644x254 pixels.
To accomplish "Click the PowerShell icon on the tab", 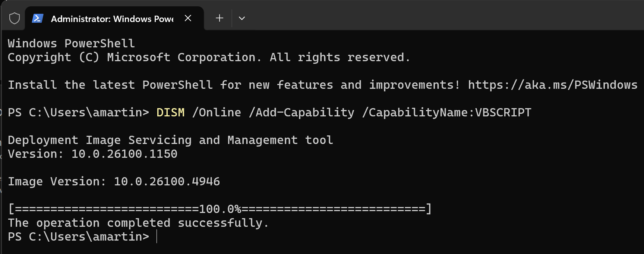I will coord(38,18).
